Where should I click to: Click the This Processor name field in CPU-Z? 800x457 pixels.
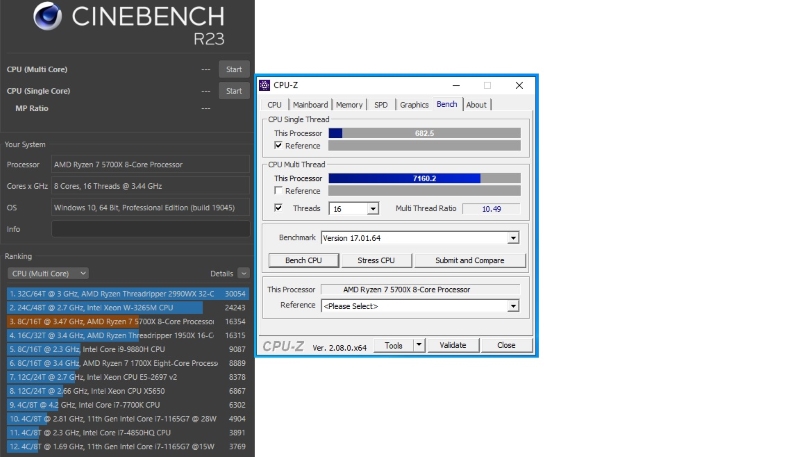click(420, 289)
